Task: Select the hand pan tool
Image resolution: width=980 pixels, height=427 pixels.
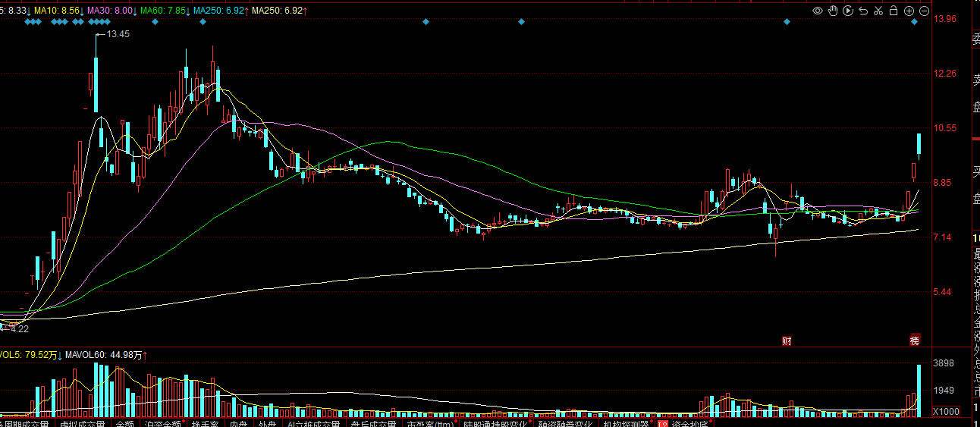Action: tap(832, 11)
